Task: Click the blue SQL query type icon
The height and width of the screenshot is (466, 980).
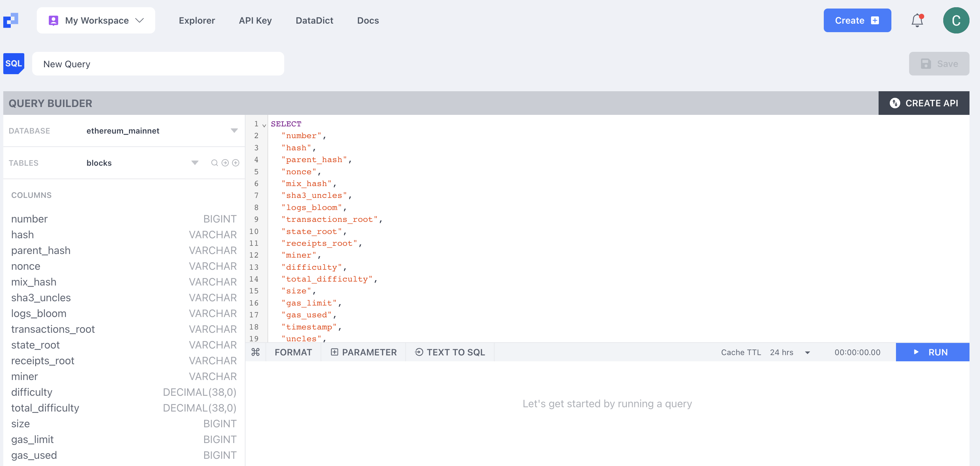Action: pyautogui.click(x=14, y=64)
